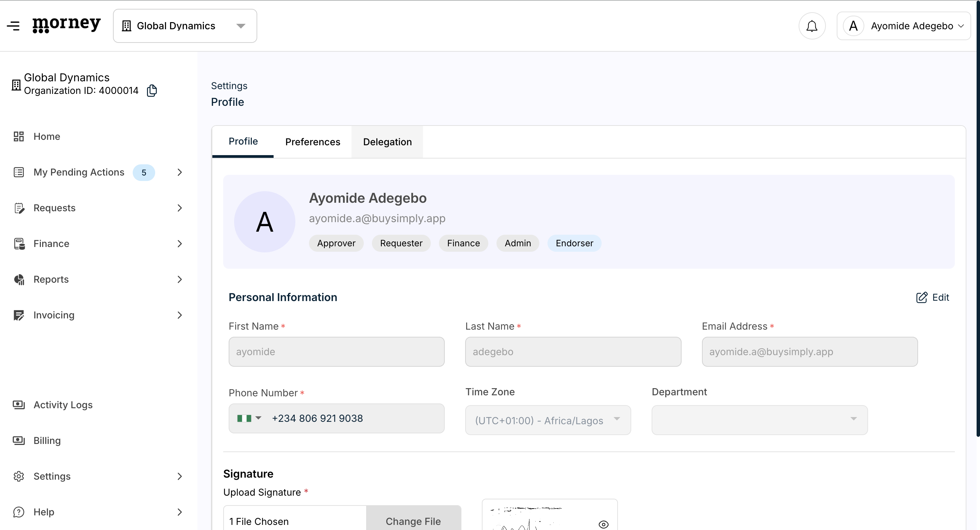This screenshot has width=980, height=530.
Task: Click the signature preview thumbnail
Action: coord(549,515)
